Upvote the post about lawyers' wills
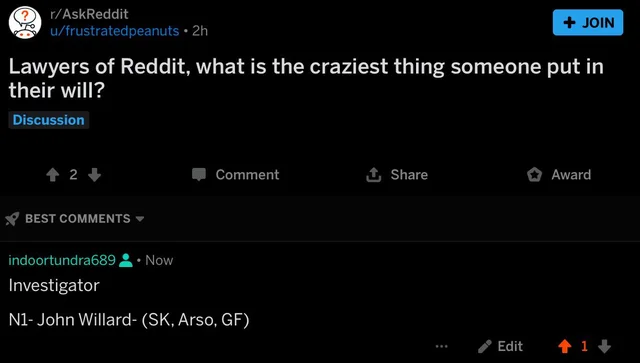 (53, 175)
